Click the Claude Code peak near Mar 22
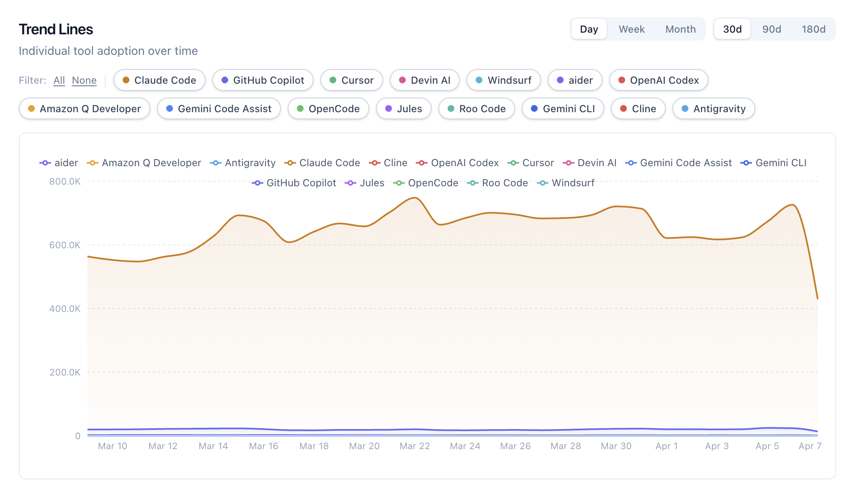Viewport: 855px width, 504px height. pos(415,198)
